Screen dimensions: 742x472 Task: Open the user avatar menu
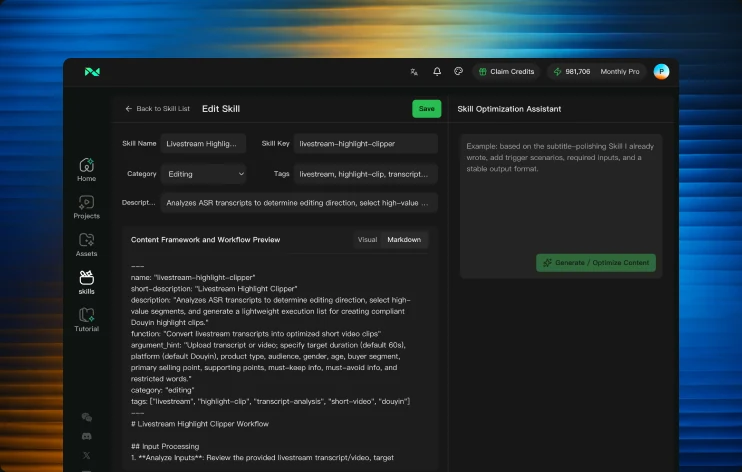coord(661,71)
